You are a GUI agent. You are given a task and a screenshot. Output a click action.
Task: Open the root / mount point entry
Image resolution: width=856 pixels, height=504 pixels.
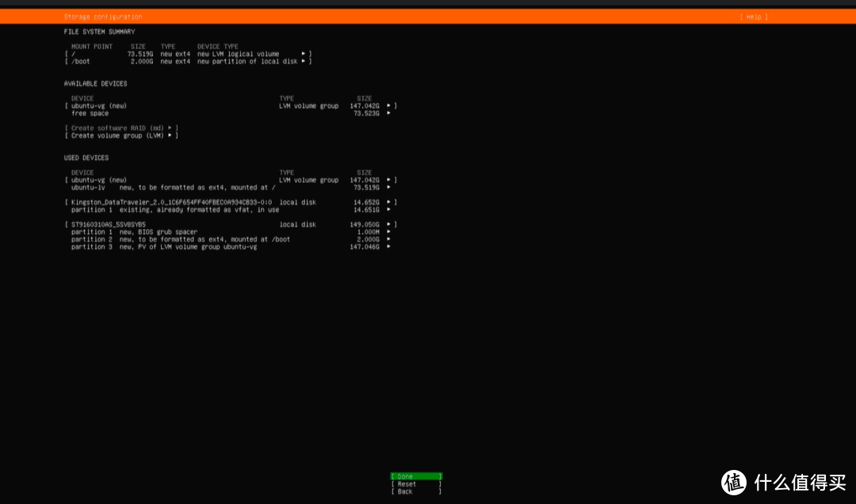pos(188,54)
